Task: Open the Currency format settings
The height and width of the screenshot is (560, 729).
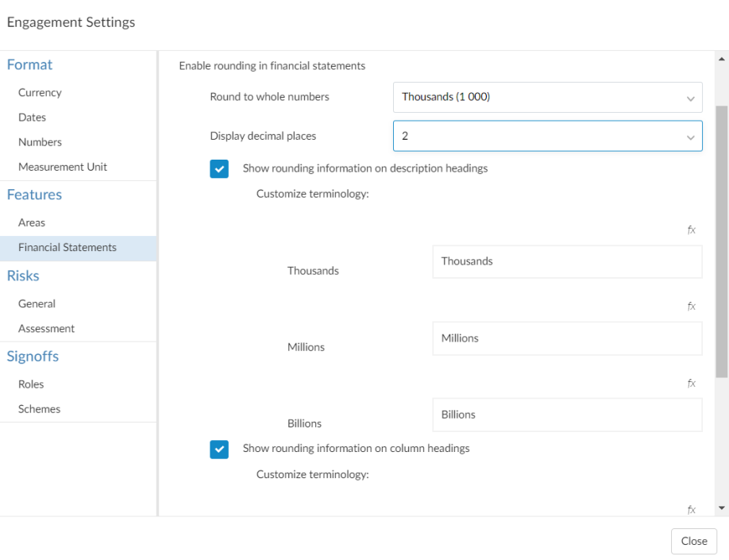Action: 40,92
